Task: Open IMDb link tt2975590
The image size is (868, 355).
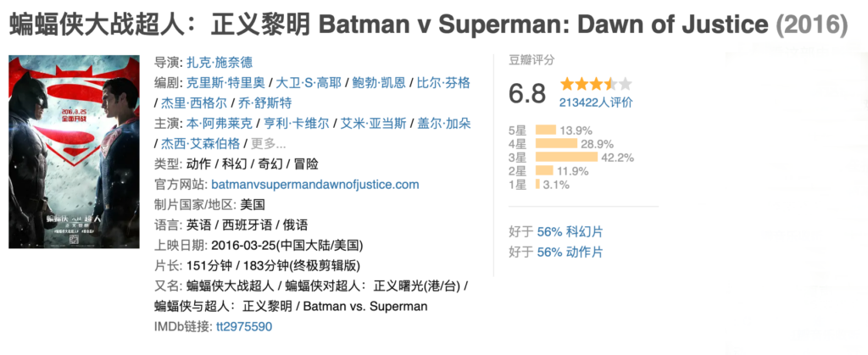Action: [x=244, y=327]
